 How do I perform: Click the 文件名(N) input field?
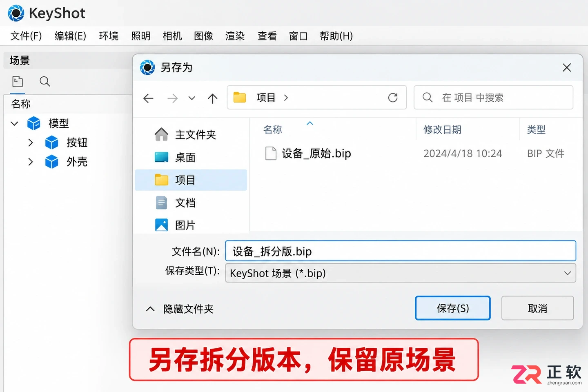pyautogui.click(x=401, y=251)
